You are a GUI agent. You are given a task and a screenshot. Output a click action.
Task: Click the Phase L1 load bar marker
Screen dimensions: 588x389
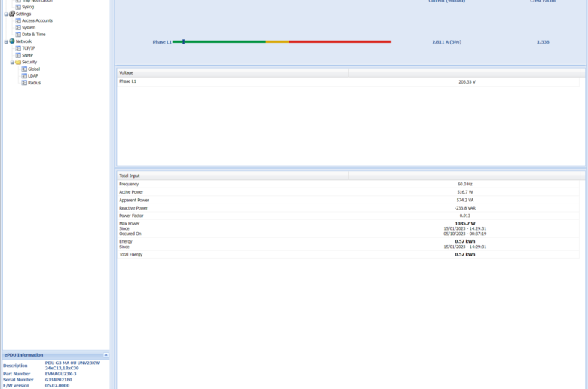click(x=183, y=42)
